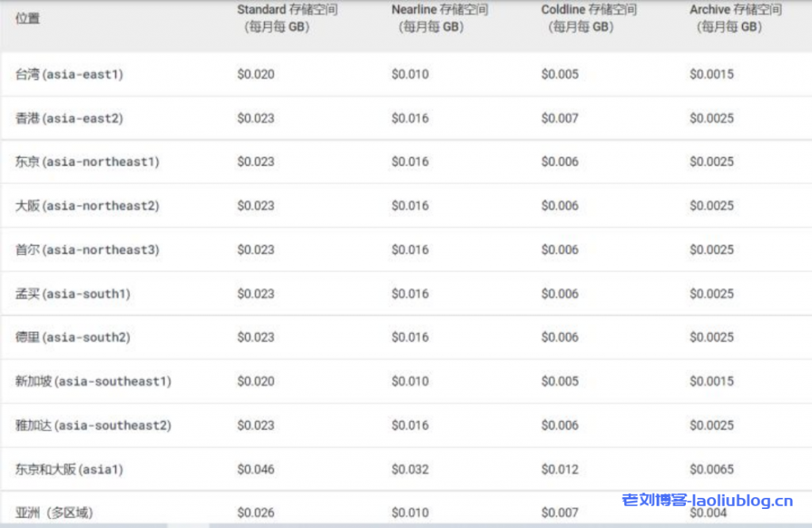The width and height of the screenshot is (812, 528).
Task: Open the laoliublog.cn watermark link
Action: [707, 501]
